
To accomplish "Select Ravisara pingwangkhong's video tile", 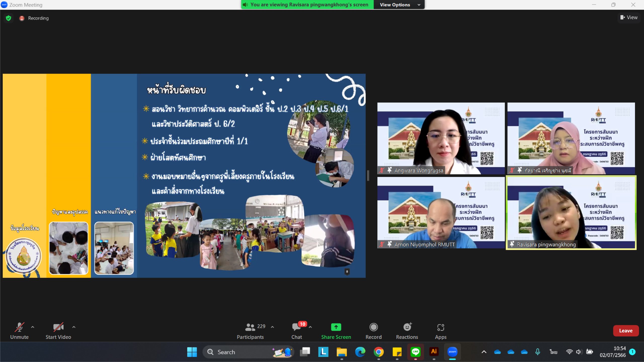I will coord(571,213).
